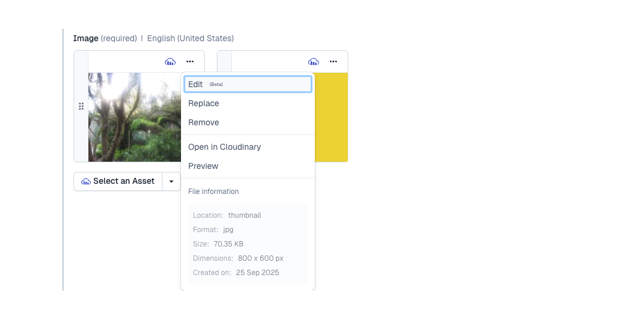This screenshot has height=330, width=644.
Task: Select Open in Cloudinary menu entry
Action: click(x=225, y=147)
